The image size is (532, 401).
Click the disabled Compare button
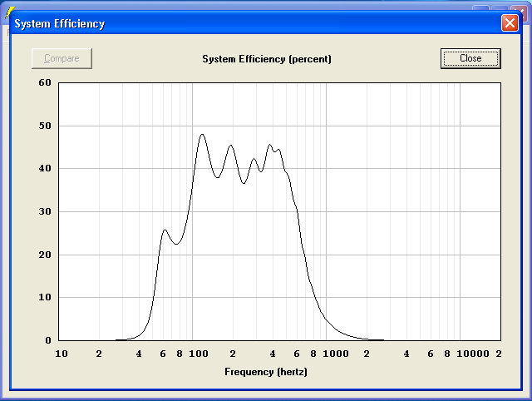click(x=62, y=58)
